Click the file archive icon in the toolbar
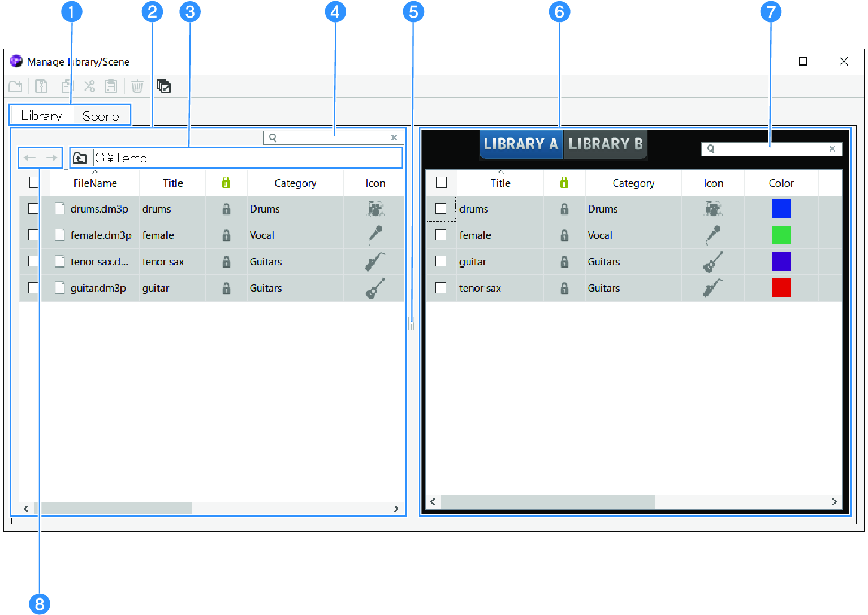The height and width of the screenshot is (615, 868). point(41,86)
